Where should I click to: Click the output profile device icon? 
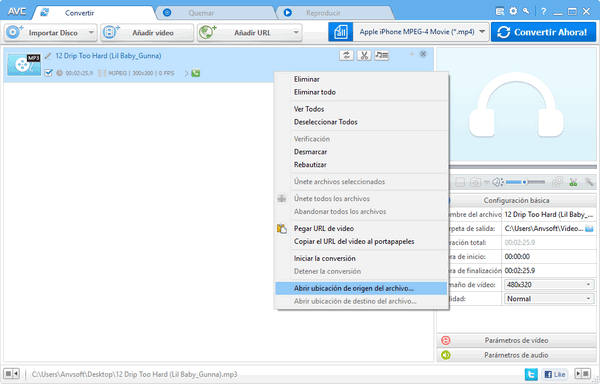(x=340, y=32)
